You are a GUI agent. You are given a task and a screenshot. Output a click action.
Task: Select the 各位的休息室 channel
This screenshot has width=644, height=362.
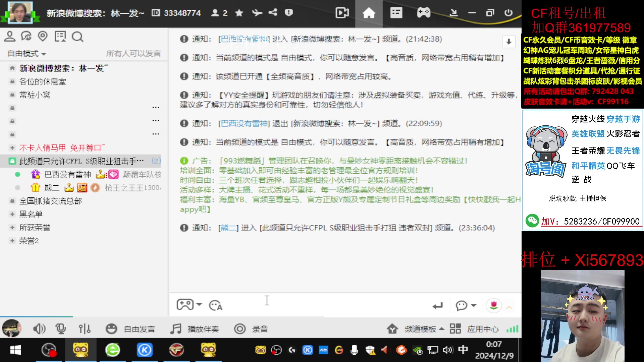point(43,81)
